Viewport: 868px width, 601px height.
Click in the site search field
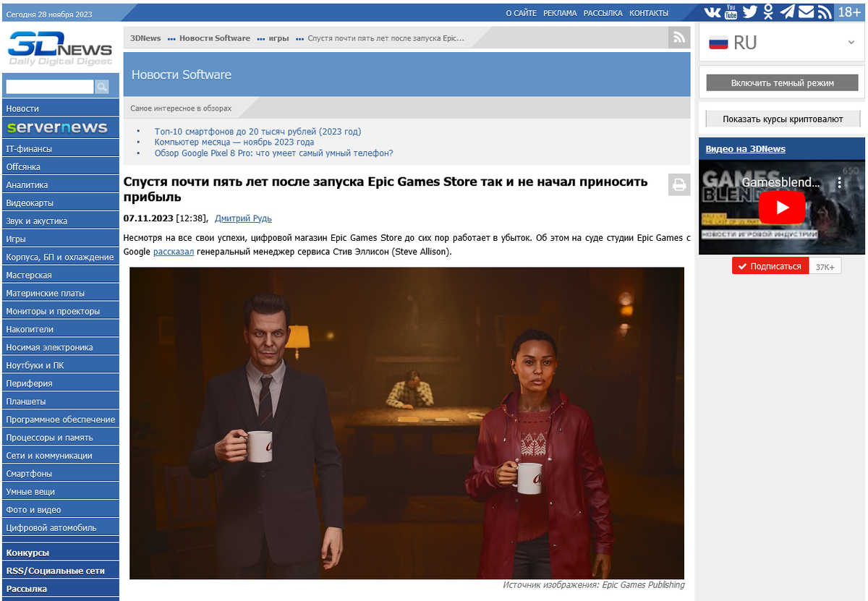pos(50,87)
